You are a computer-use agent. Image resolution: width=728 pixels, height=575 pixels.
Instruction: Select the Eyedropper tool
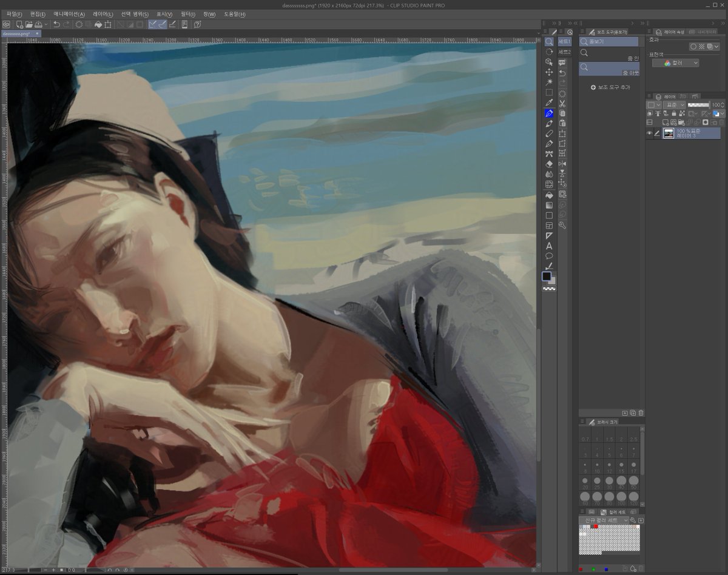click(x=549, y=103)
